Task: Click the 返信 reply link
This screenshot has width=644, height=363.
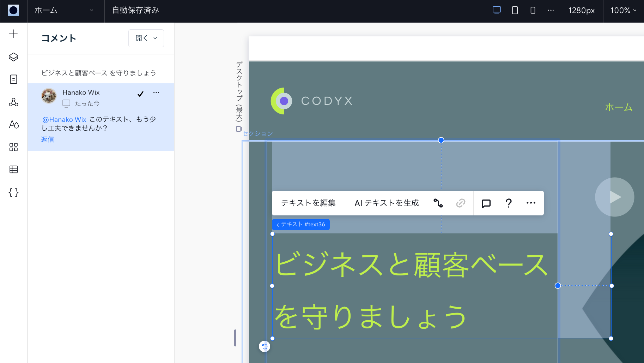Action: (x=47, y=139)
